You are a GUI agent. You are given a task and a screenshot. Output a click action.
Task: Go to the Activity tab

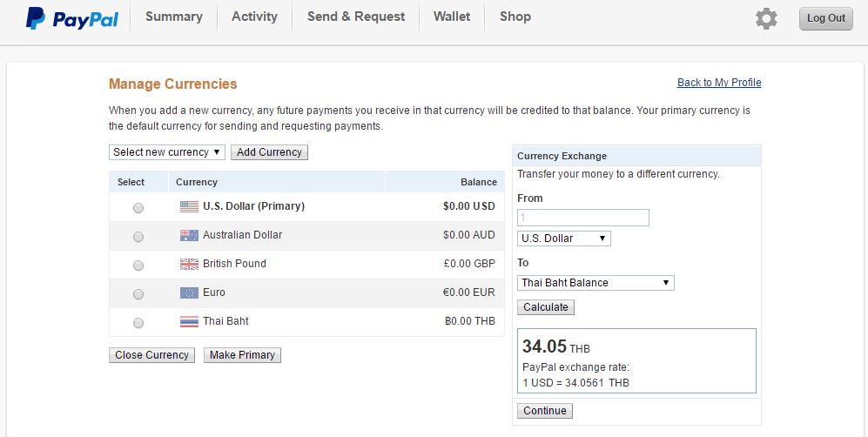(x=254, y=17)
